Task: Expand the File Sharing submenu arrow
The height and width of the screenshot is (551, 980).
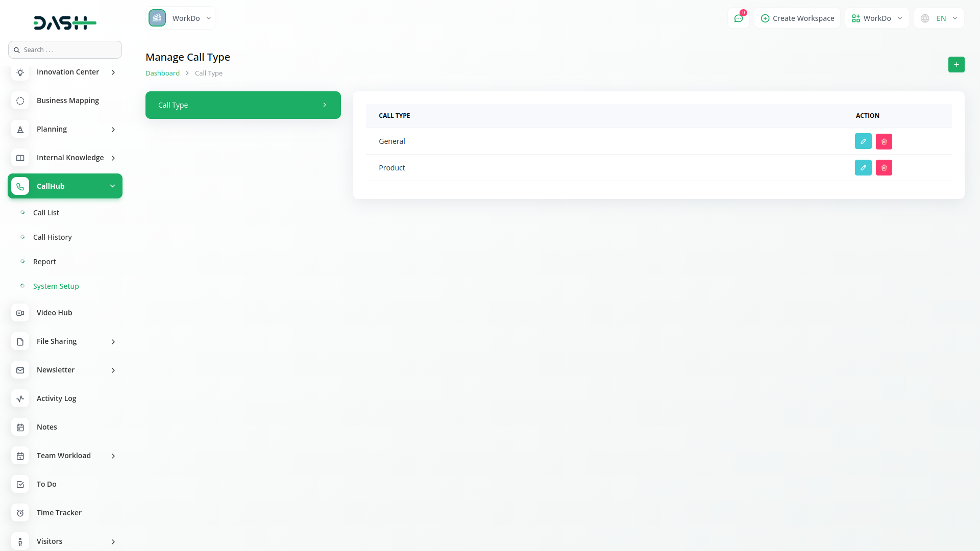Action: (x=113, y=342)
